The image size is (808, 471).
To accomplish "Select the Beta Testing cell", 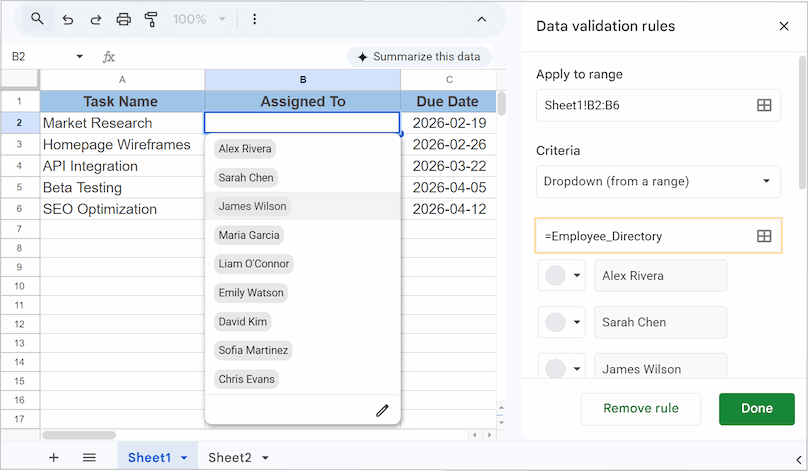I will tap(122, 188).
